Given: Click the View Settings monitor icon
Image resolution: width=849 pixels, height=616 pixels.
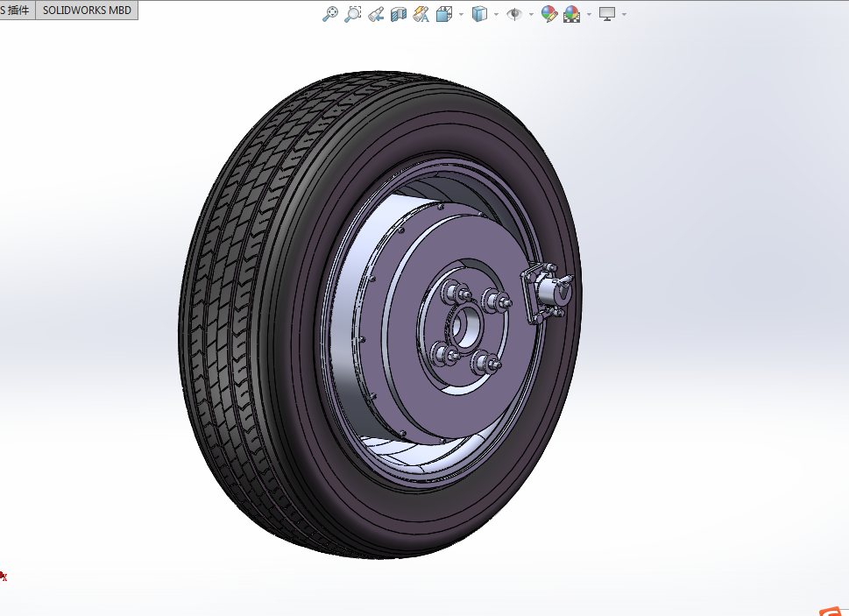Looking at the screenshot, I should tap(607, 14).
